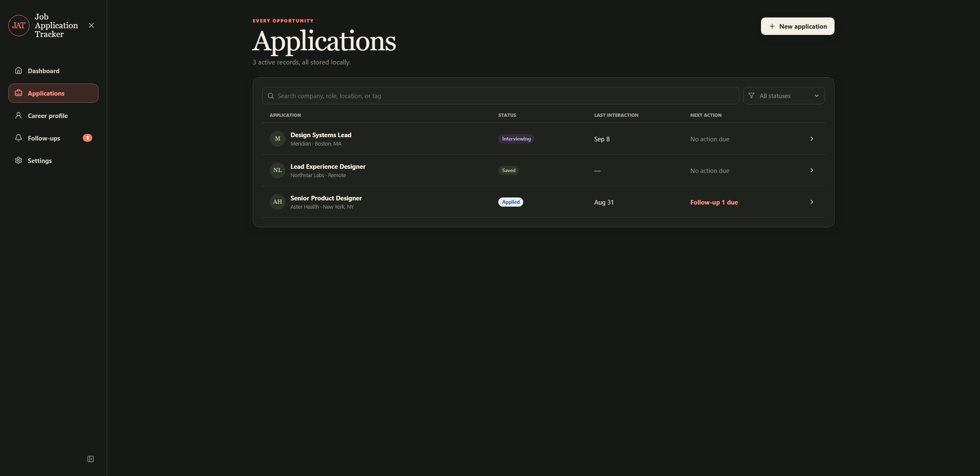Click the dash in Northstar last interaction
Viewport: 980px width, 476px height.
point(597,170)
